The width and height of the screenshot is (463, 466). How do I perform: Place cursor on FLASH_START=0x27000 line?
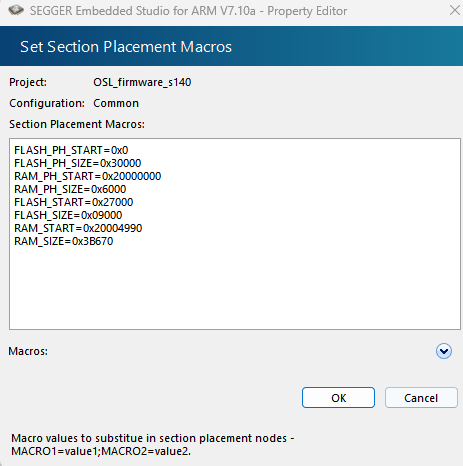pos(74,202)
